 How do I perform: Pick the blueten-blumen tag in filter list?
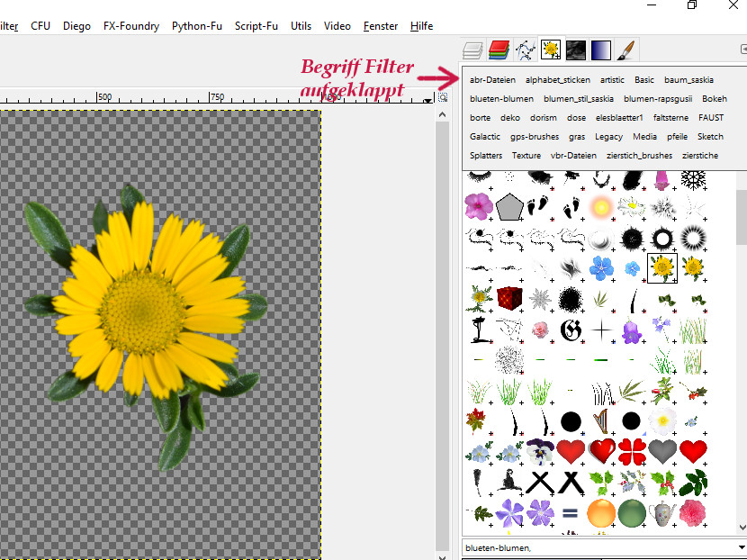tap(501, 99)
